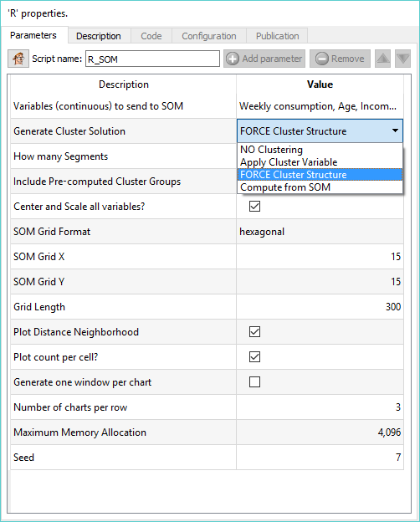Select Include Pre-computed Cluster Groups row label

[x=97, y=182]
